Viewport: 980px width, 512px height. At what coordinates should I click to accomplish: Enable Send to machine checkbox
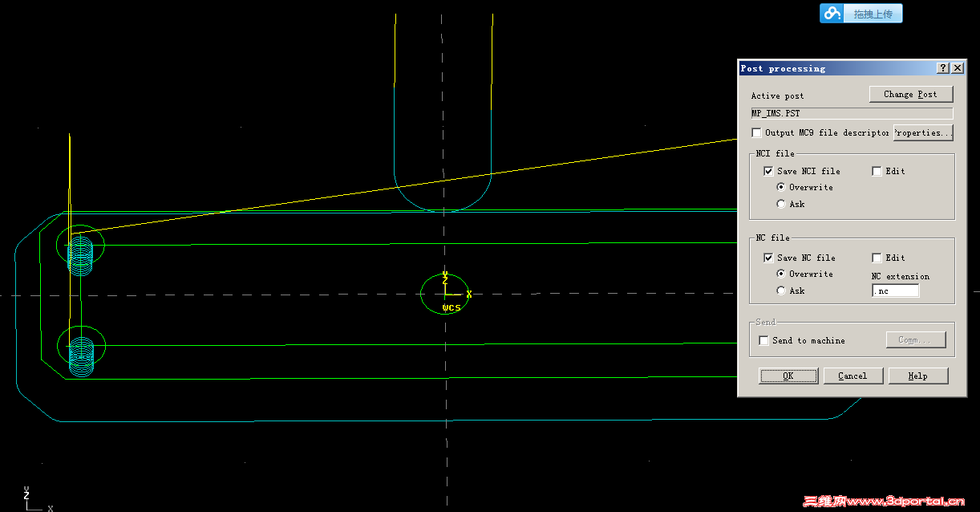tap(763, 340)
